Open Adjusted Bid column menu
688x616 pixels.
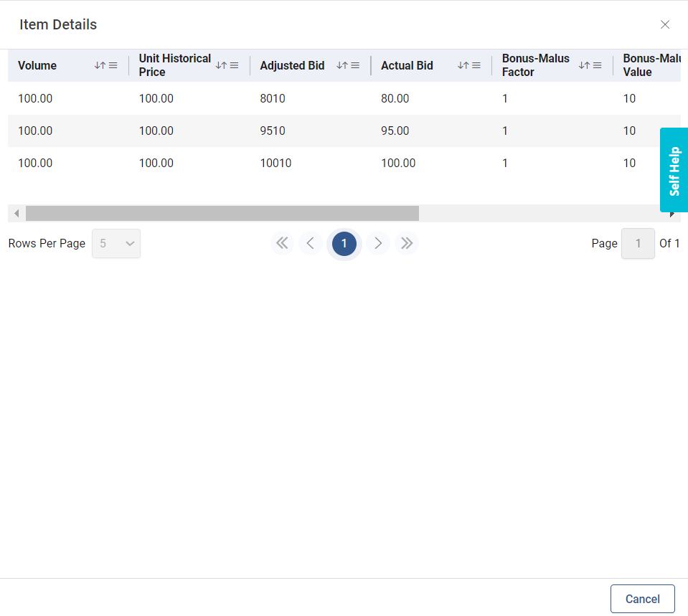tap(356, 65)
